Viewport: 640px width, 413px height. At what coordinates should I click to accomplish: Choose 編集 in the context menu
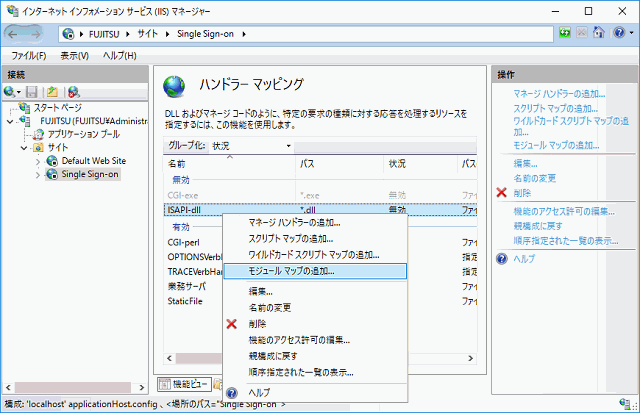[315, 291]
